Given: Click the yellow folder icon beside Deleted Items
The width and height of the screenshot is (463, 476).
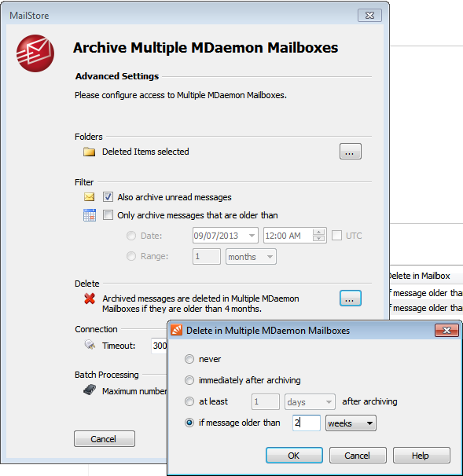Looking at the screenshot, I should point(90,152).
